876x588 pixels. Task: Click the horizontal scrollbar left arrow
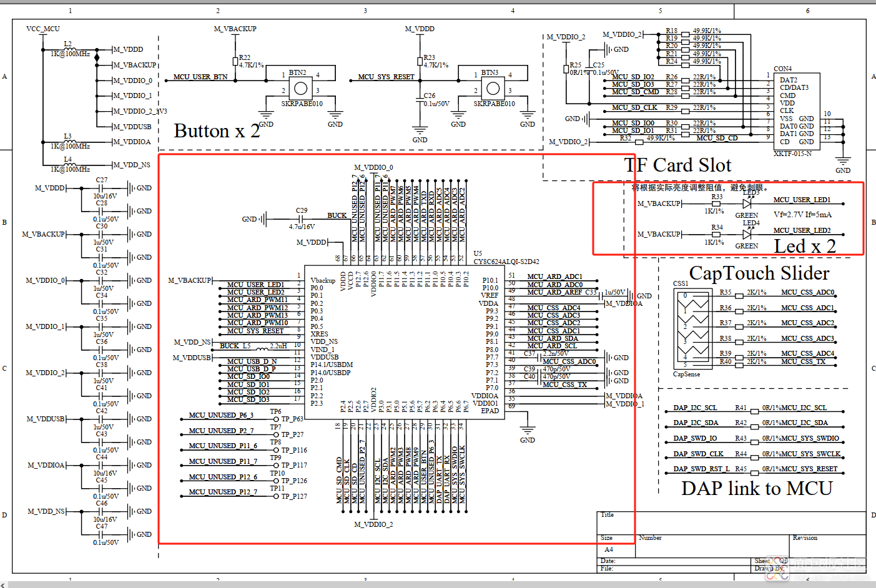click(x=3, y=585)
